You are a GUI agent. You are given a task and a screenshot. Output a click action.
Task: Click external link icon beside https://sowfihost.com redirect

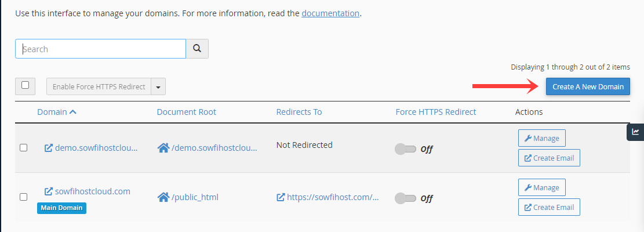pyautogui.click(x=281, y=198)
